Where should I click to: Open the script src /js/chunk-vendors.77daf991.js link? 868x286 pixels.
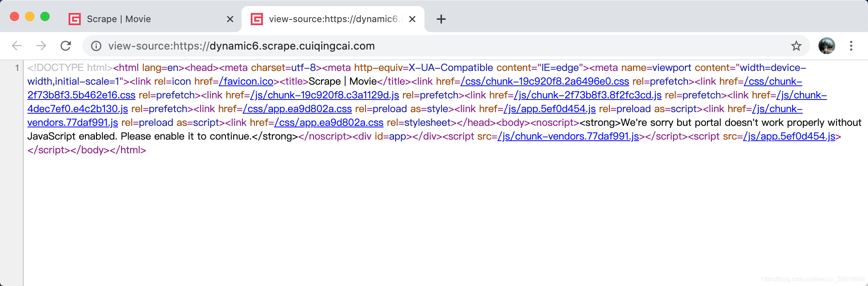coord(568,136)
